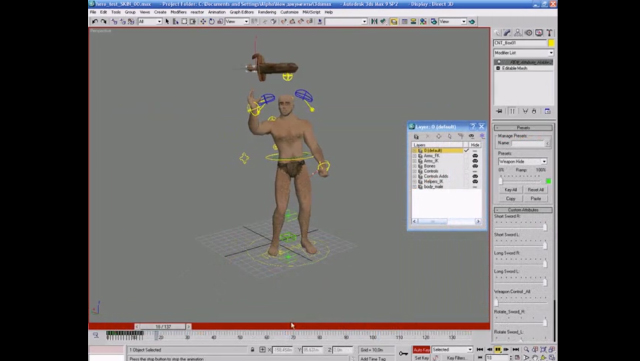Open the File menu

[93, 12]
